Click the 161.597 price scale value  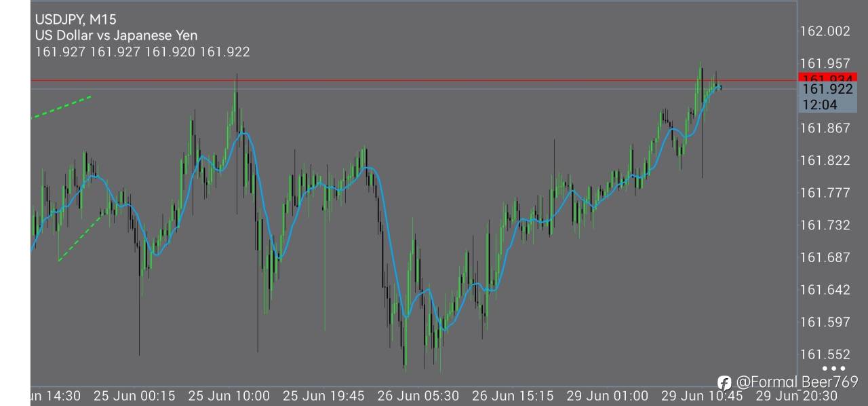825,322
